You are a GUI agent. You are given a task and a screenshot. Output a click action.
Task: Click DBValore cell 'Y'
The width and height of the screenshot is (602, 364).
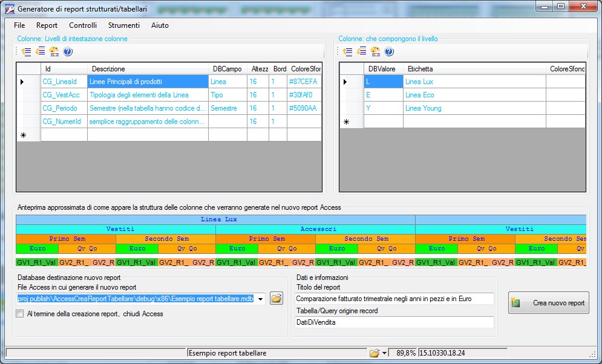[x=384, y=108]
